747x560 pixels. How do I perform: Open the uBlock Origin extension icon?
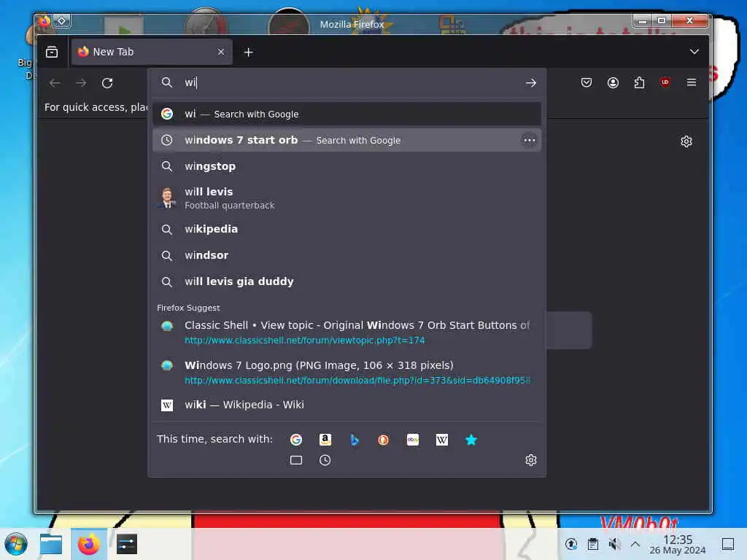pos(665,82)
